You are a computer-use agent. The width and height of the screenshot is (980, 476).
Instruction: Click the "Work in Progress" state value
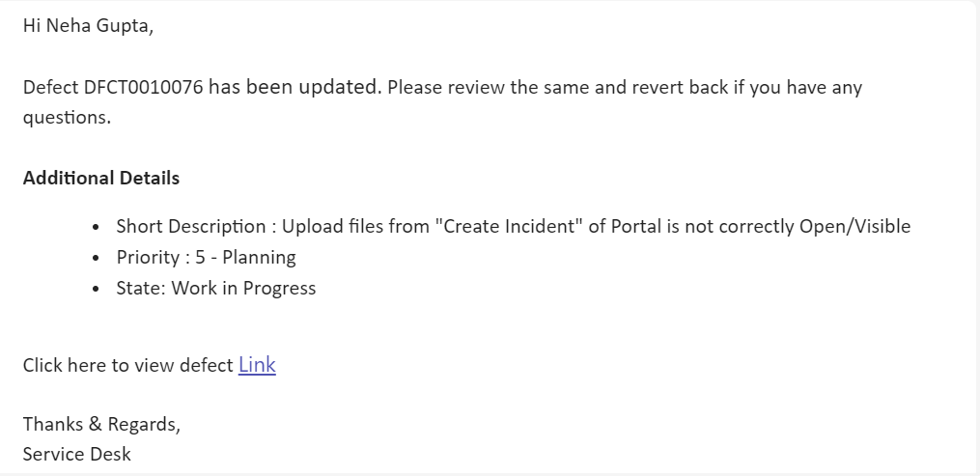coord(243,288)
